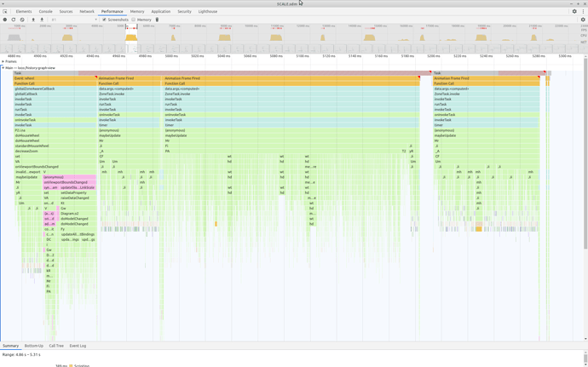Enable the Memory checkbox
The height and width of the screenshot is (367, 588).
pos(134,20)
